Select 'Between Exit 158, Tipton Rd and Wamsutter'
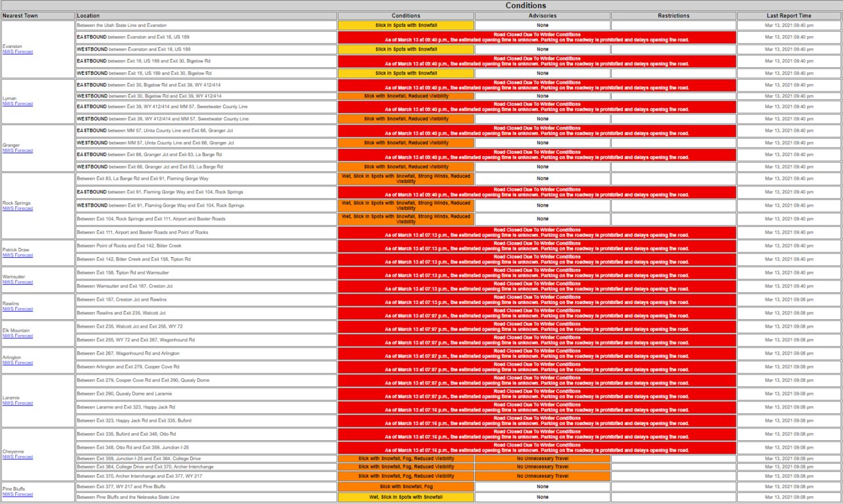This screenshot has width=843, height=504. (x=207, y=272)
